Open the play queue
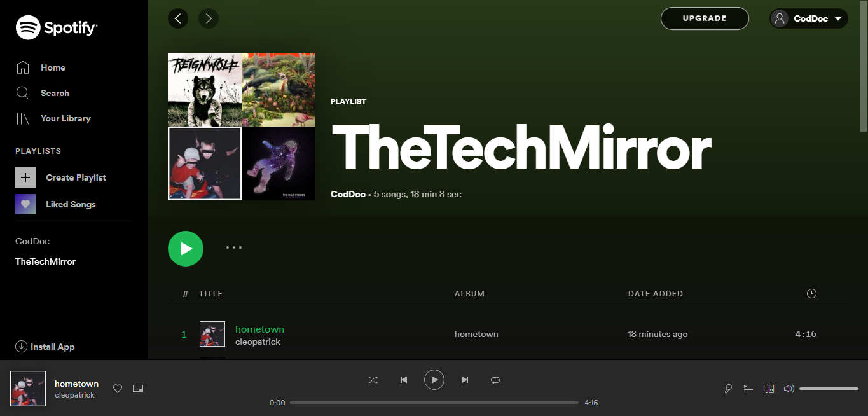 (748, 389)
